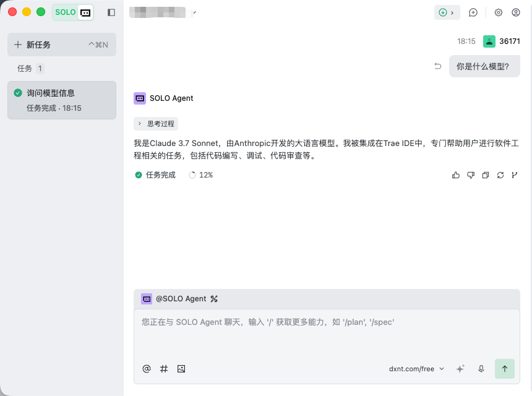The image size is (532, 396).
Task: Switch SOLO mode toggle
Action: tap(73, 12)
